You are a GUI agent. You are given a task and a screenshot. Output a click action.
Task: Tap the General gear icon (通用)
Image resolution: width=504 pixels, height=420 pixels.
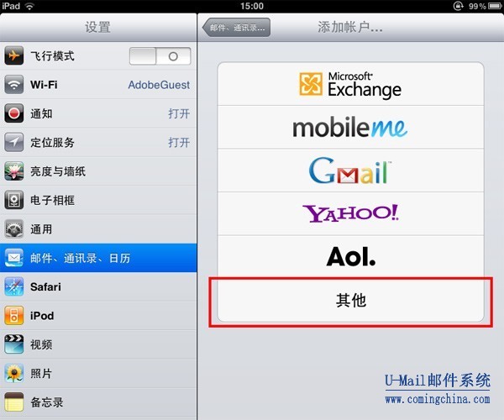tap(13, 229)
